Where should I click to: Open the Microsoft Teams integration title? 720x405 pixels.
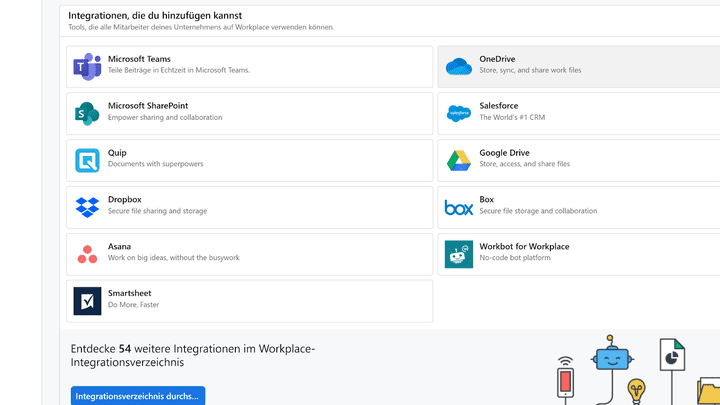pos(139,59)
